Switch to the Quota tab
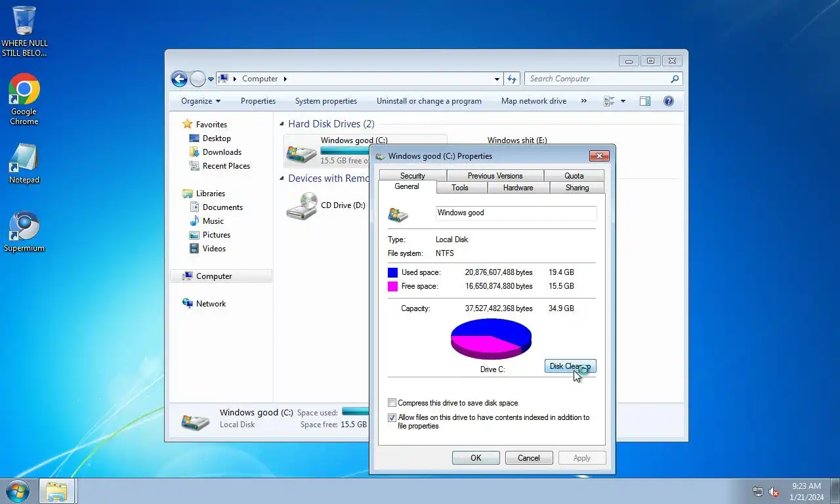The image size is (840, 504). tap(574, 176)
